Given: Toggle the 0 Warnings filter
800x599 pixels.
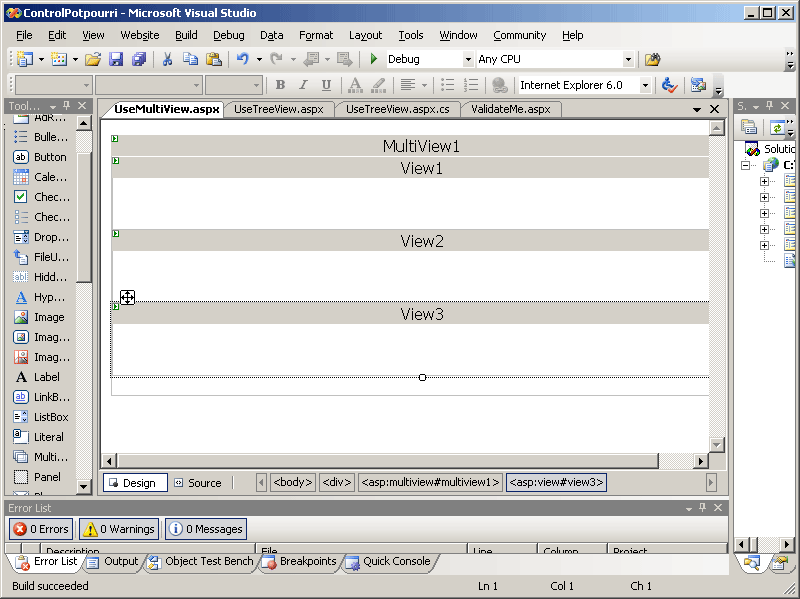Looking at the screenshot, I should point(118,529).
